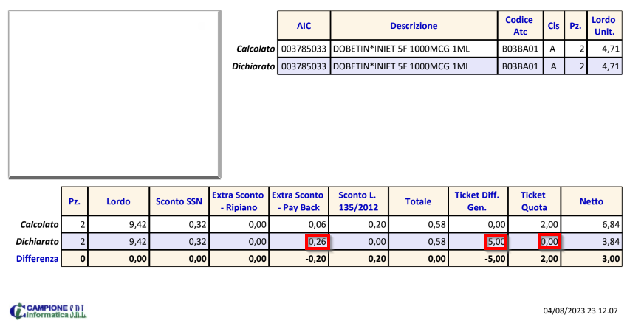Click highlighted Ticket Quota value in Dichiarato row

pyautogui.click(x=547, y=241)
